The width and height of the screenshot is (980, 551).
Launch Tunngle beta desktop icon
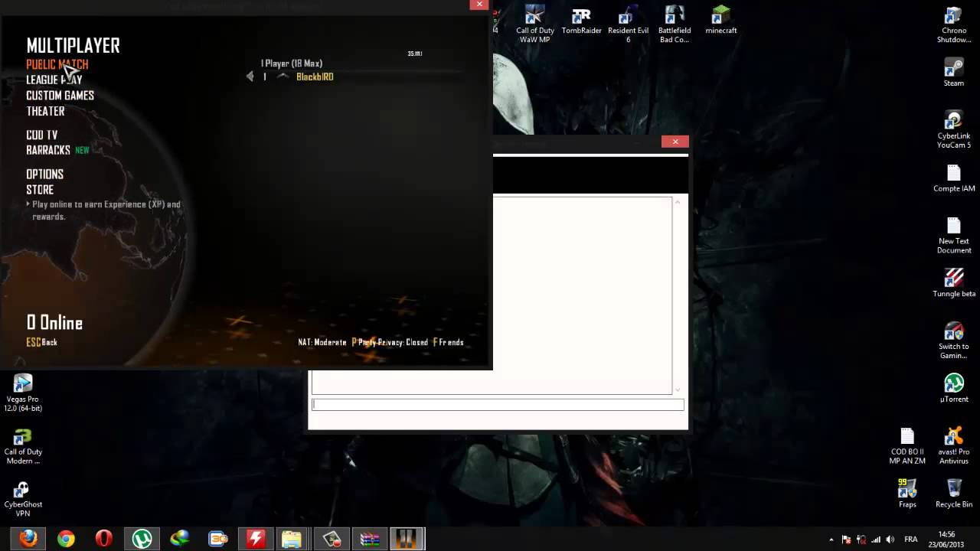tap(953, 283)
